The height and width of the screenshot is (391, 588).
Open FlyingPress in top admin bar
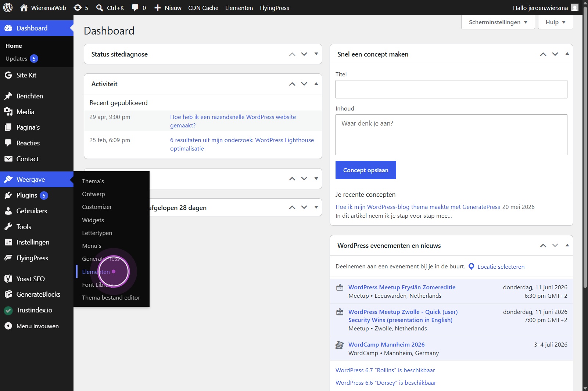(x=275, y=8)
